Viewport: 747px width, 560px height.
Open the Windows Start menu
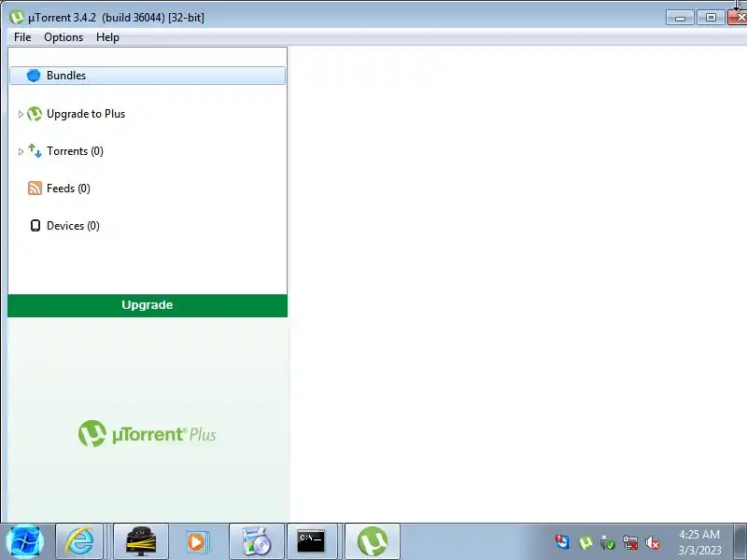(x=25, y=541)
